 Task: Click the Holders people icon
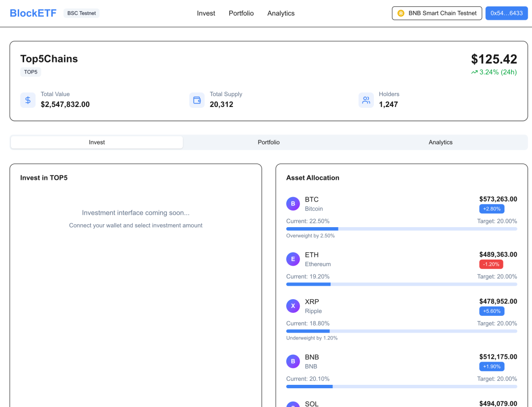[x=366, y=100]
